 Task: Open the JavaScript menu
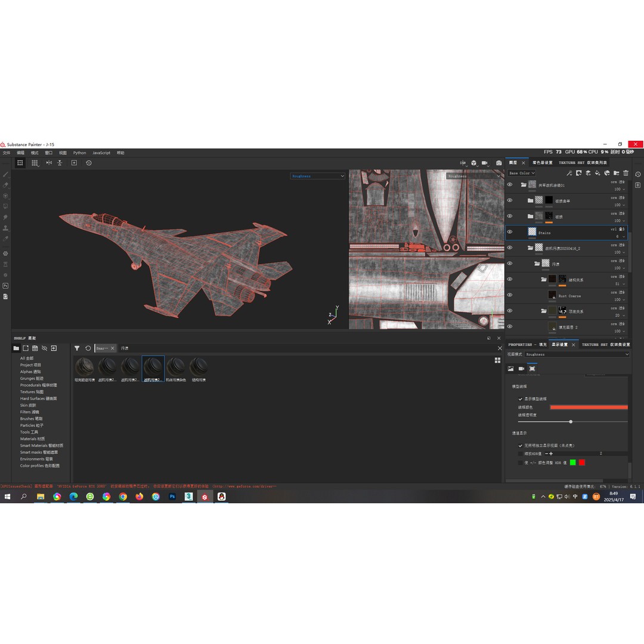101,153
